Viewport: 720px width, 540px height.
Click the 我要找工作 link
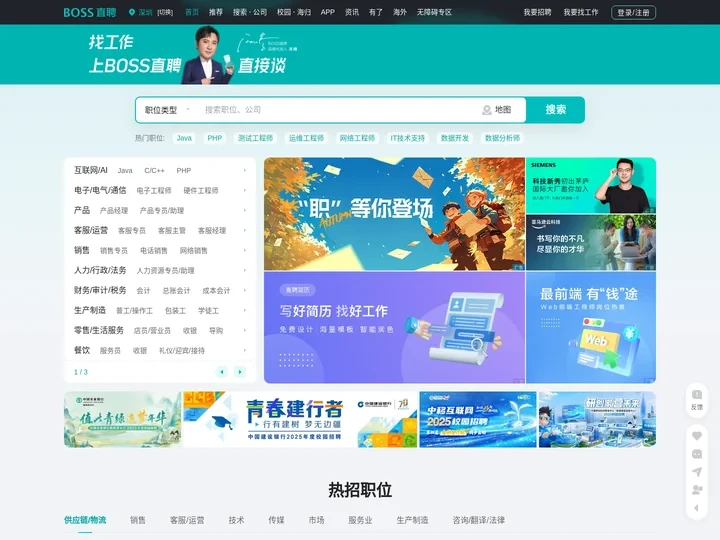[x=581, y=12]
